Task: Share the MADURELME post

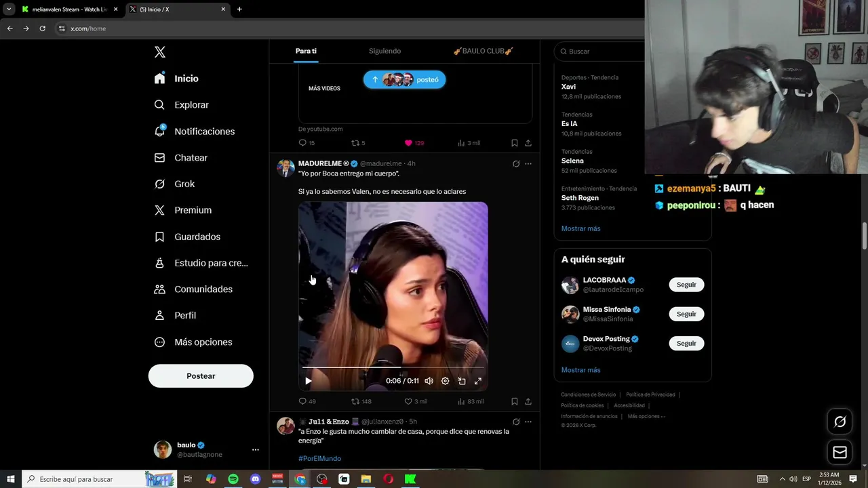Action: click(528, 401)
